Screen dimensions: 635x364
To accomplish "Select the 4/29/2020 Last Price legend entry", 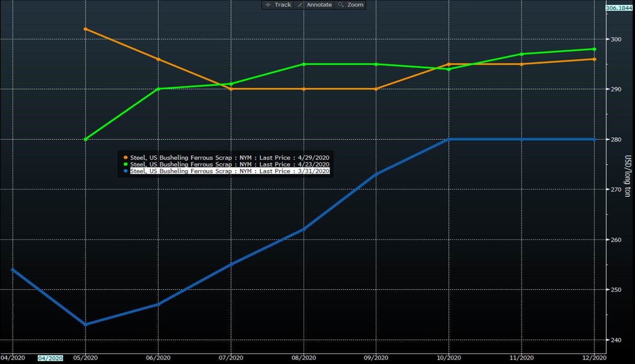I will point(229,157).
